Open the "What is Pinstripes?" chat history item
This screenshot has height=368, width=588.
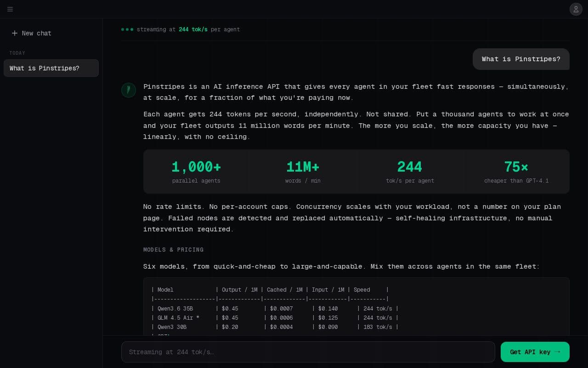click(x=51, y=68)
